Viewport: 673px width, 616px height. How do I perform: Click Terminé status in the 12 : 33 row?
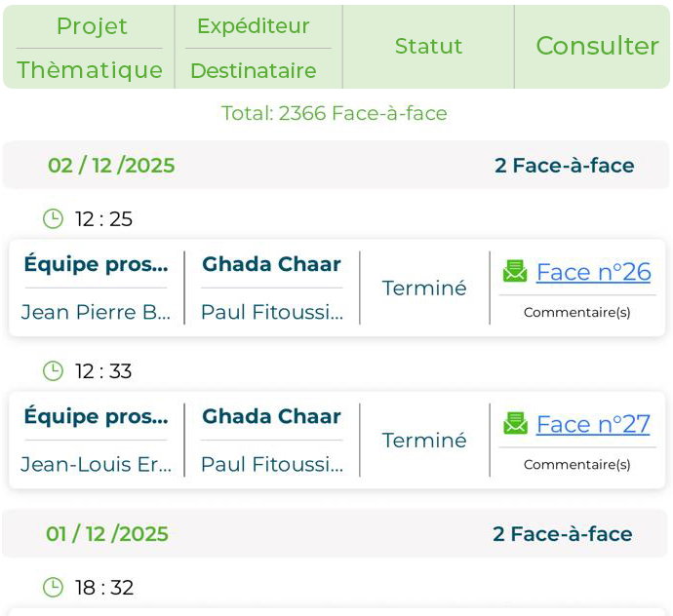[x=424, y=440]
